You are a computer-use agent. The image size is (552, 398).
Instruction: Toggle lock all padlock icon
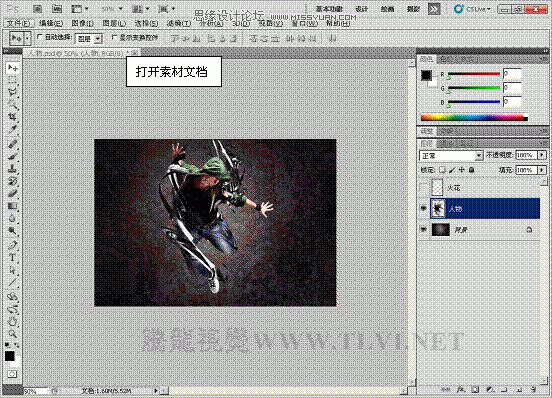tap(471, 170)
